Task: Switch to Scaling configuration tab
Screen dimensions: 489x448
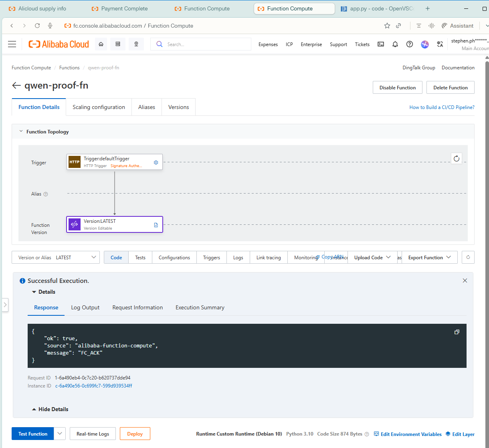Action: click(99, 107)
